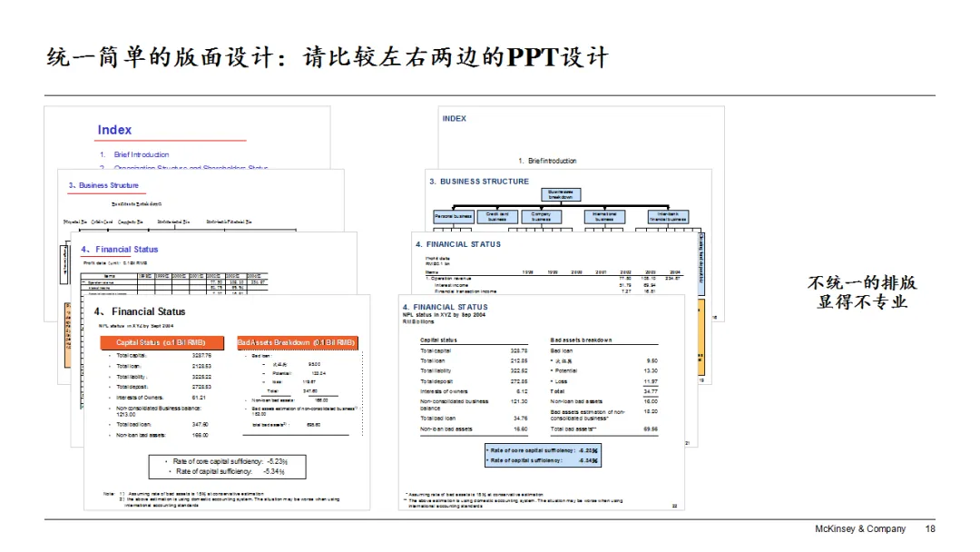Image resolution: width=980 pixels, height=552 pixels.
Task: Select "1. Brief introduction" under uppercase INDEX
Action: [x=547, y=161]
